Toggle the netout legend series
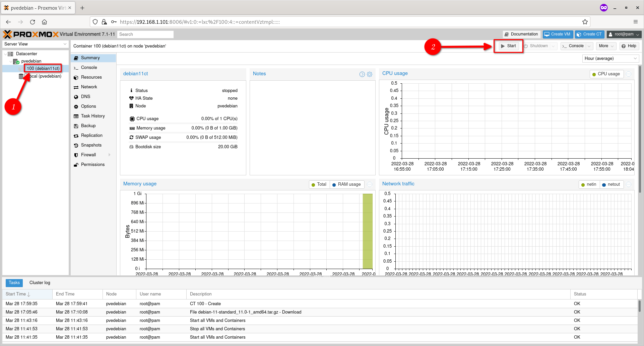This screenshot has height=346, width=644. coord(611,184)
